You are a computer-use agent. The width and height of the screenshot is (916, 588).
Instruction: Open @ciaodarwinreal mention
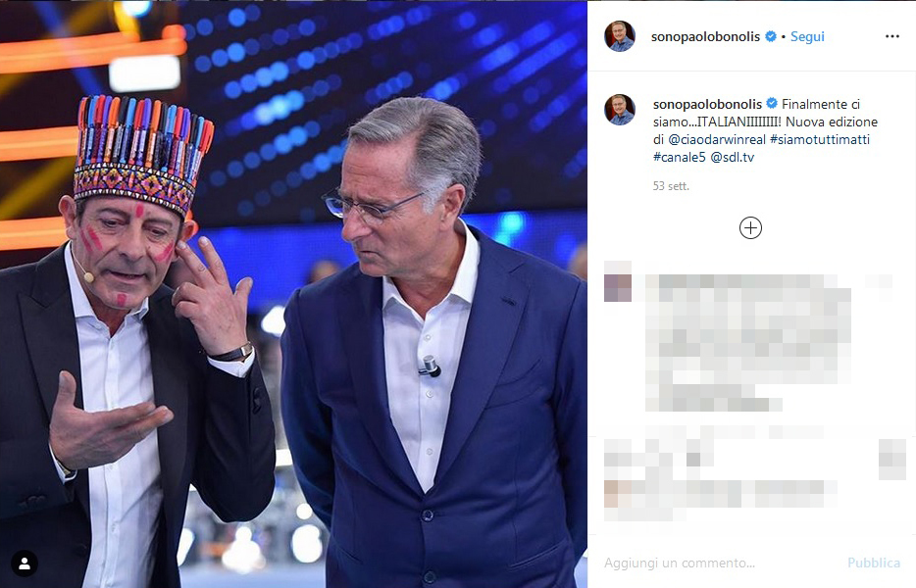point(717,139)
